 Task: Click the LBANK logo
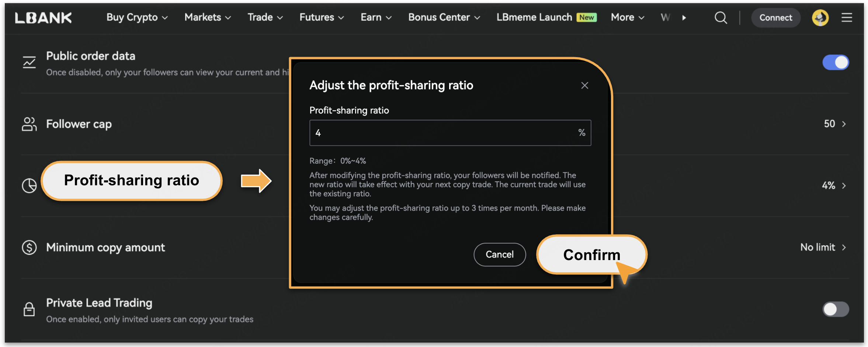point(43,18)
